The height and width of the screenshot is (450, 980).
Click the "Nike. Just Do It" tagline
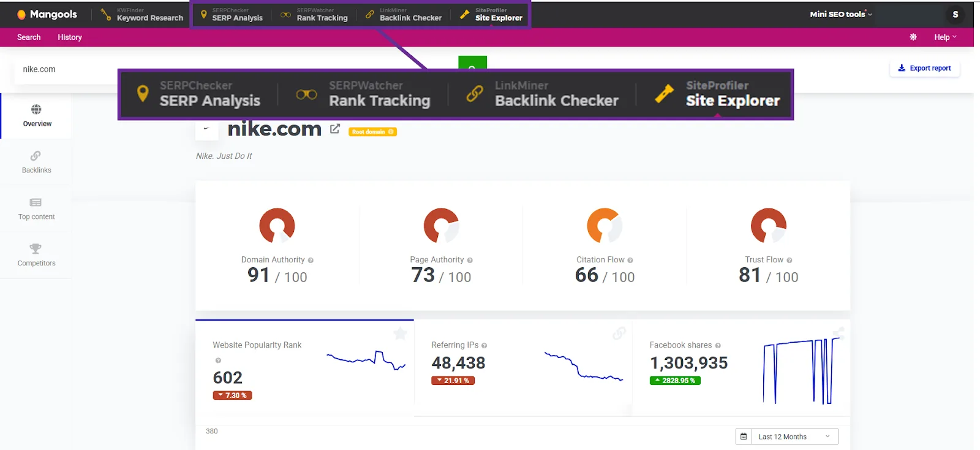point(224,156)
